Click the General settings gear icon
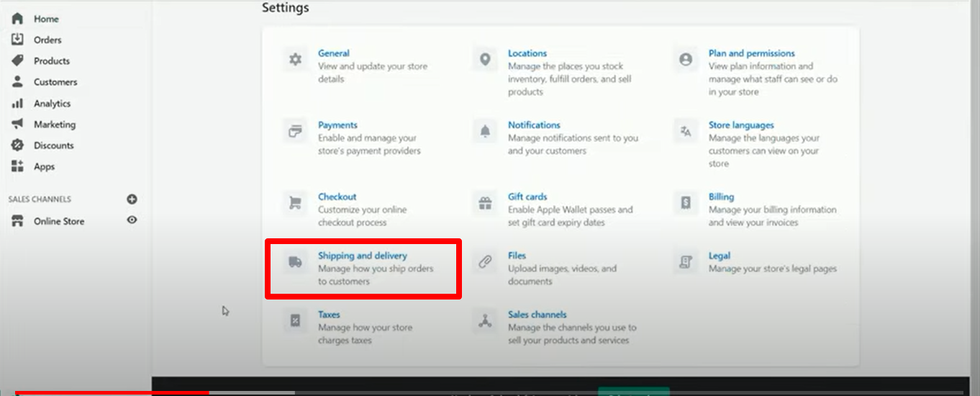 295,60
